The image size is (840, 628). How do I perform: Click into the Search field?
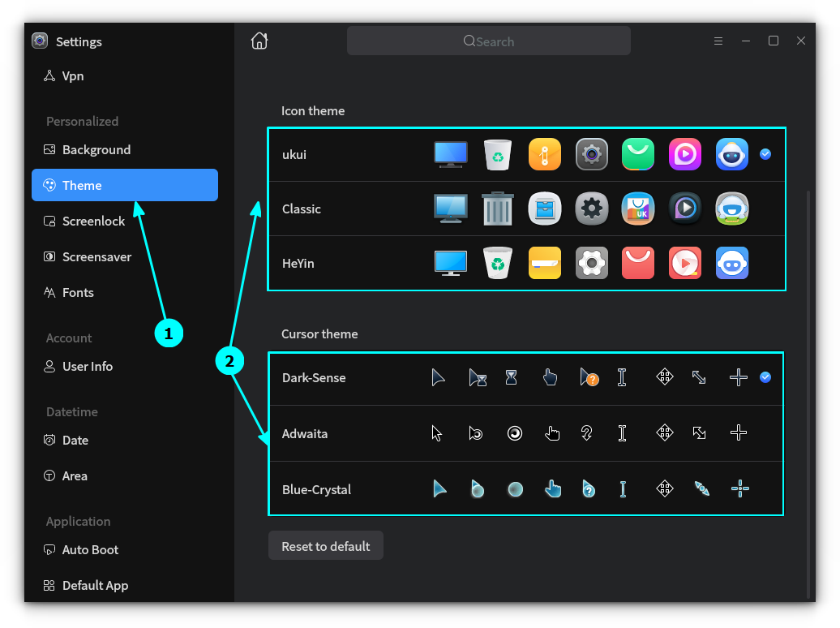(x=488, y=41)
